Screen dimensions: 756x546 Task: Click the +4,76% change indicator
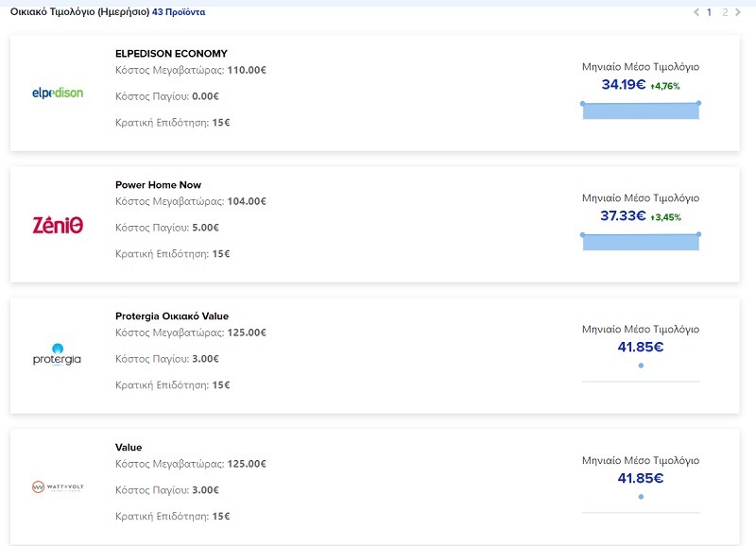pyautogui.click(x=665, y=86)
